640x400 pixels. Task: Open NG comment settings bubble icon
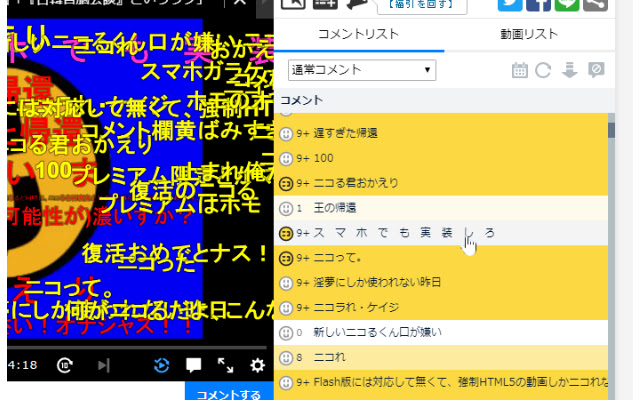[x=596, y=70]
